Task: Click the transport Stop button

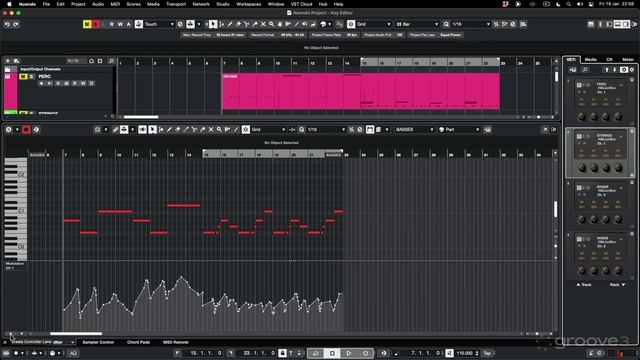Action: click(332, 353)
